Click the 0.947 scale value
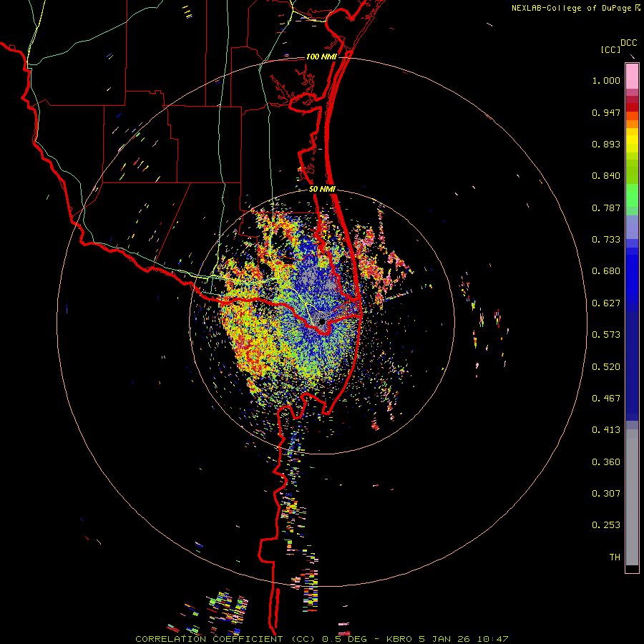This screenshot has height=644, width=644. pos(606,112)
